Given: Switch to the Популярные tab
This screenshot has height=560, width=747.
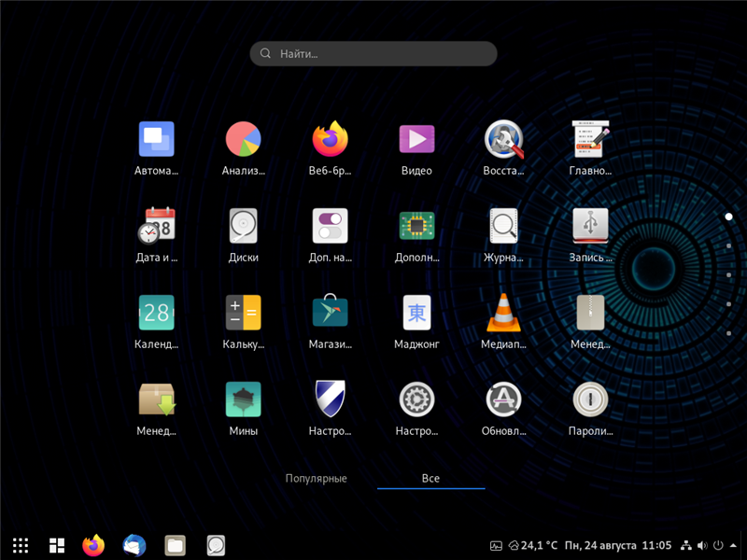Looking at the screenshot, I should 316,478.
